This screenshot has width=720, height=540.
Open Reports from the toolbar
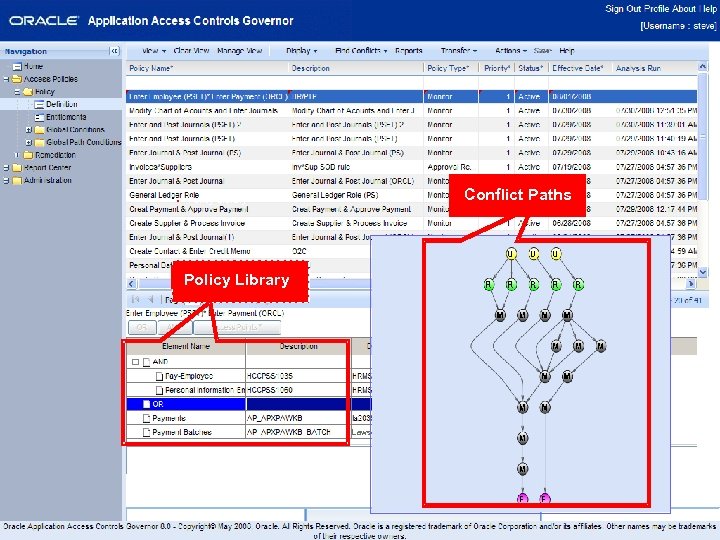point(409,51)
